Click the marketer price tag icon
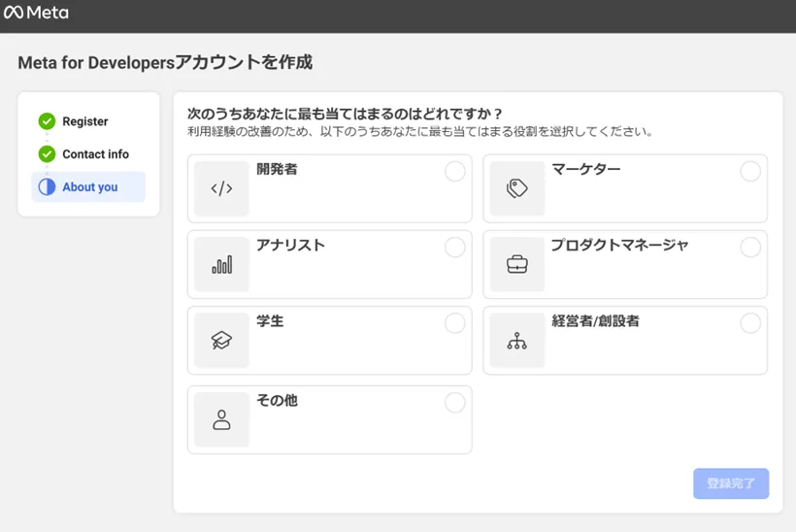 516,189
